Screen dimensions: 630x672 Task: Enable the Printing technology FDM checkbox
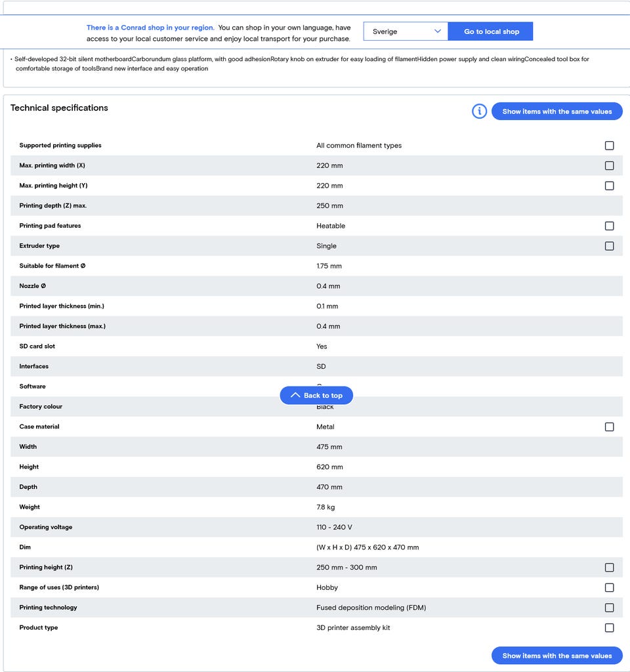click(609, 608)
